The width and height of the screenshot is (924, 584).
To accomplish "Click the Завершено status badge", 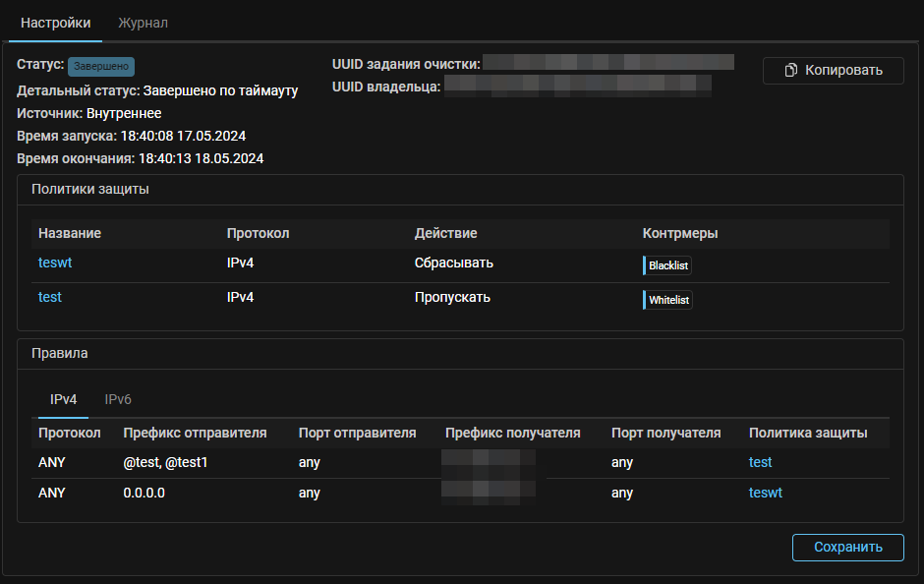I will click(100, 66).
